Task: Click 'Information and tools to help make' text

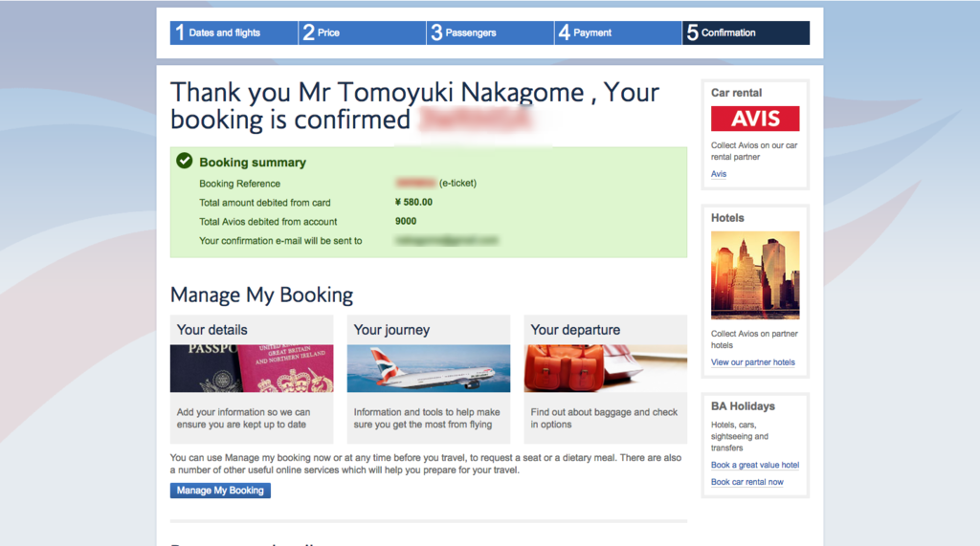Action: (x=427, y=412)
